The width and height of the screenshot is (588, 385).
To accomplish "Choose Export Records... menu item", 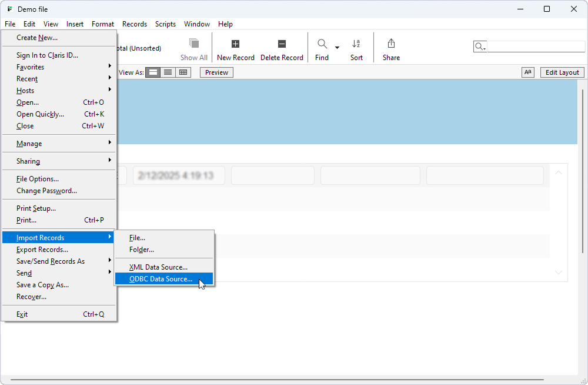I will (x=58, y=250).
